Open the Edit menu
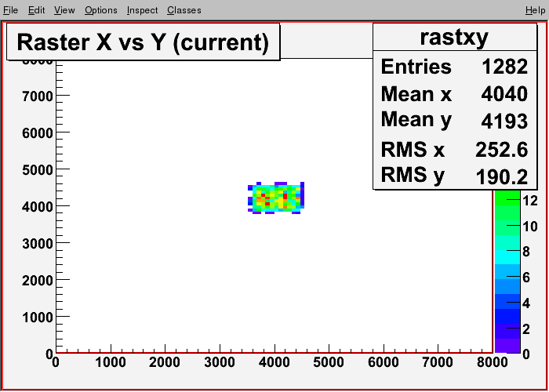 point(36,10)
